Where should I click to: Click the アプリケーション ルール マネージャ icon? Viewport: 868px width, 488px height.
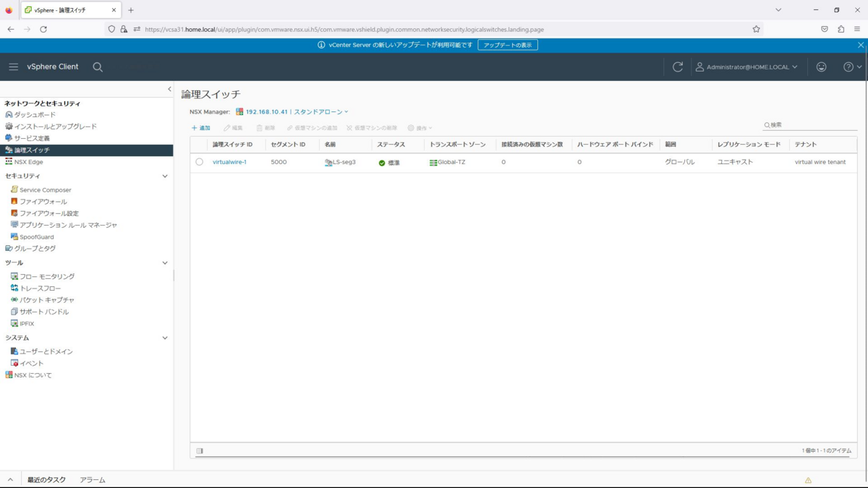click(14, 225)
